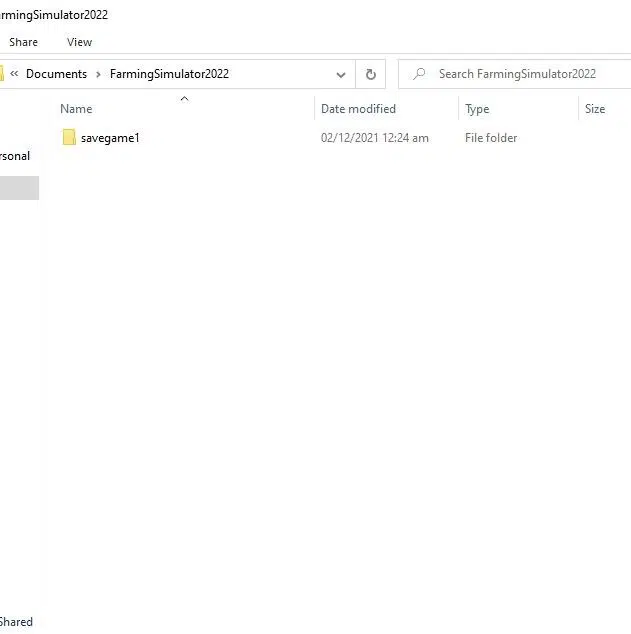This screenshot has height=634, width=631.
Task: Toggle sort direction arrow above Name column
Action: 184,99
